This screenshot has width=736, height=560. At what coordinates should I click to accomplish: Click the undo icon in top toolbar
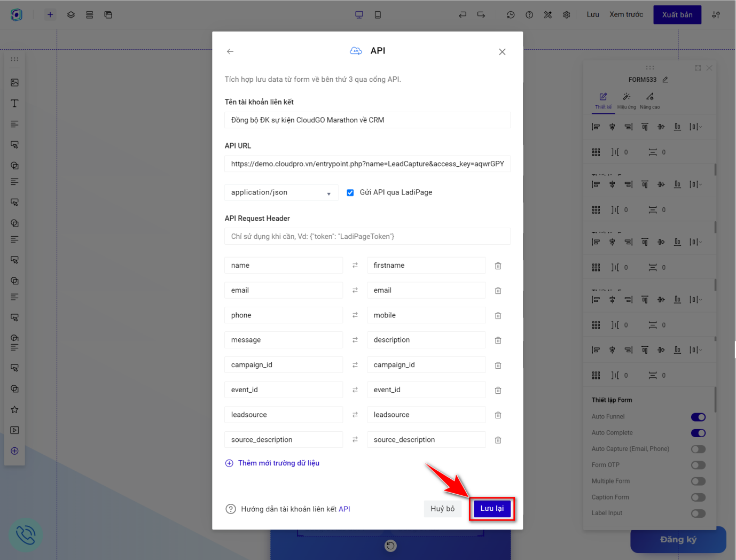pos(463,15)
